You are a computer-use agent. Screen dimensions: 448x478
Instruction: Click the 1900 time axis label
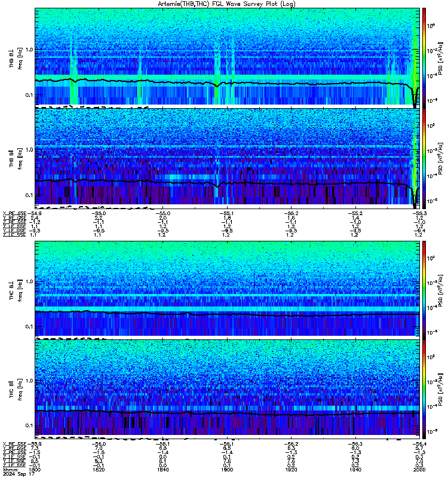click(227, 470)
